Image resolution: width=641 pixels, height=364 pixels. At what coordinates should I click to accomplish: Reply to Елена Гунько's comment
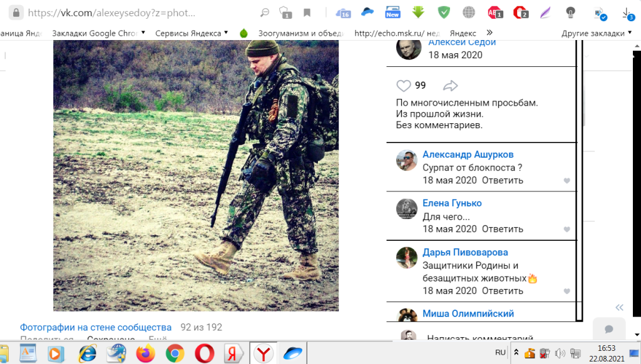[x=503, y=229]
